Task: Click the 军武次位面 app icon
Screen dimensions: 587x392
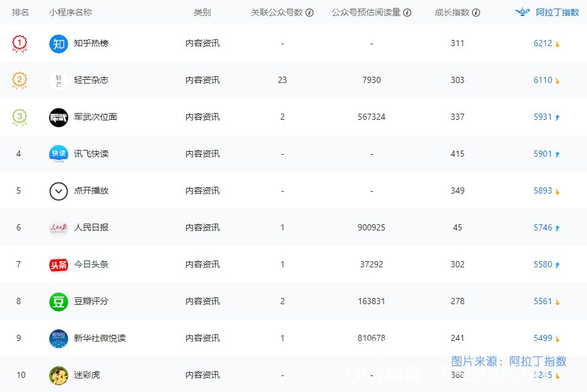Action: click(58, 117)
